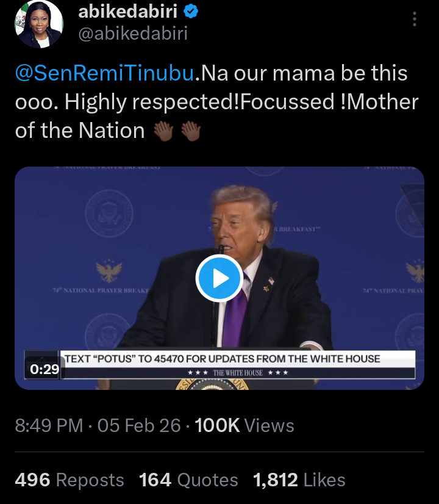
Task: Click the 05 Feb 26 date
Action: point(139,425)
